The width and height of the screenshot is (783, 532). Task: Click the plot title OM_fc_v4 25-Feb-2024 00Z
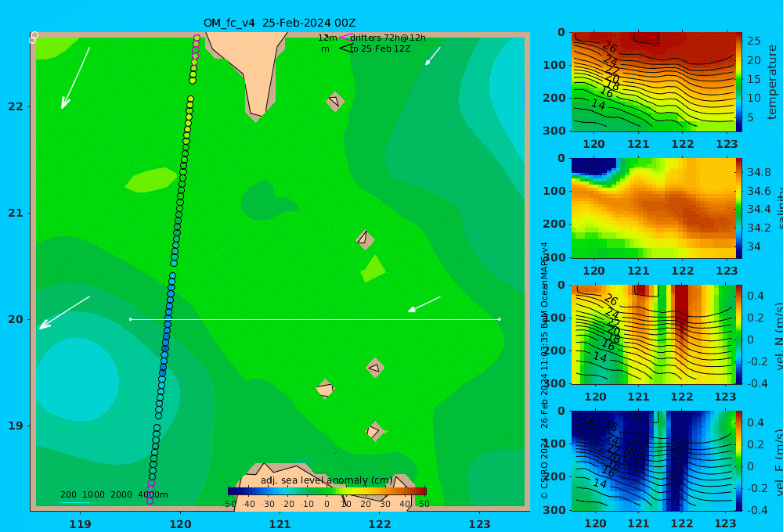coord(280,23)
